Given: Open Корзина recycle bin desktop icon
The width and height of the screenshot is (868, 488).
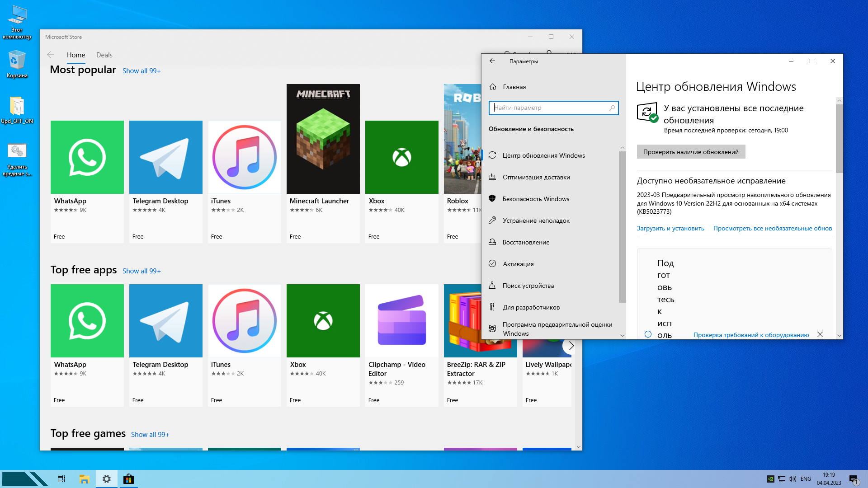Looking at the screenshot, I should click(17, 61).
